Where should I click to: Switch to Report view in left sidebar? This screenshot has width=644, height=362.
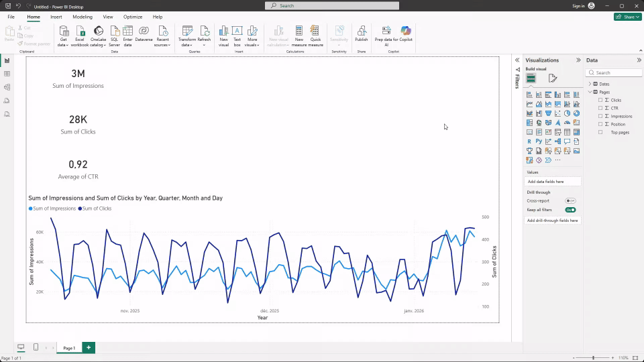7,61
